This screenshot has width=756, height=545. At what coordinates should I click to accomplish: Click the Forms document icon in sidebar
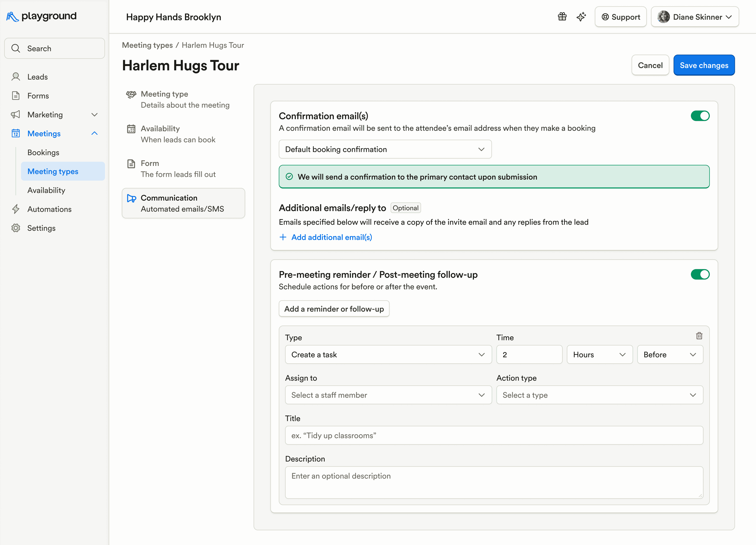click(x=16, y=96)
